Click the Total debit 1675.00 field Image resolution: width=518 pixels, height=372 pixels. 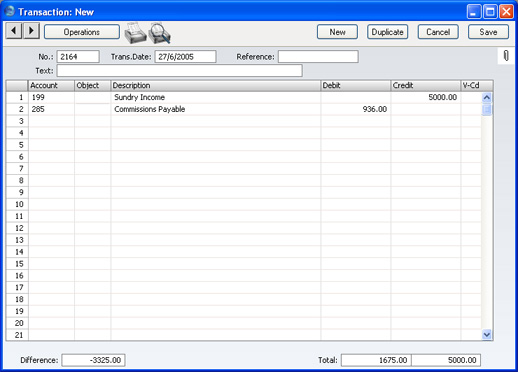pyautogui.click(x=376, y=360)
